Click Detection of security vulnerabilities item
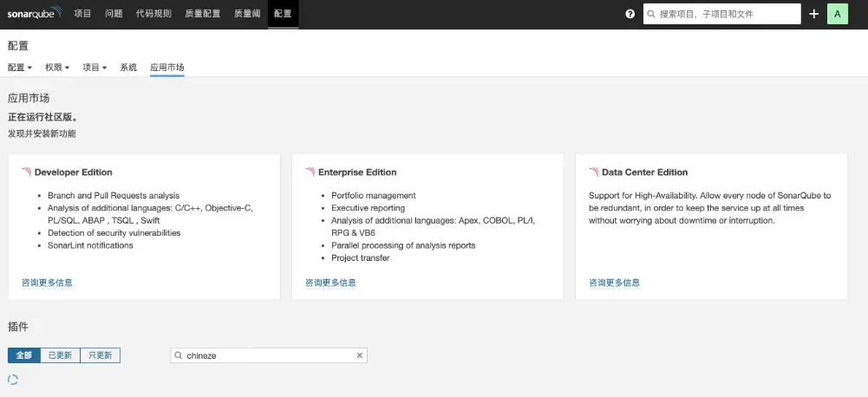Screen dimensions: 868x397 click(x=114, y=232)
